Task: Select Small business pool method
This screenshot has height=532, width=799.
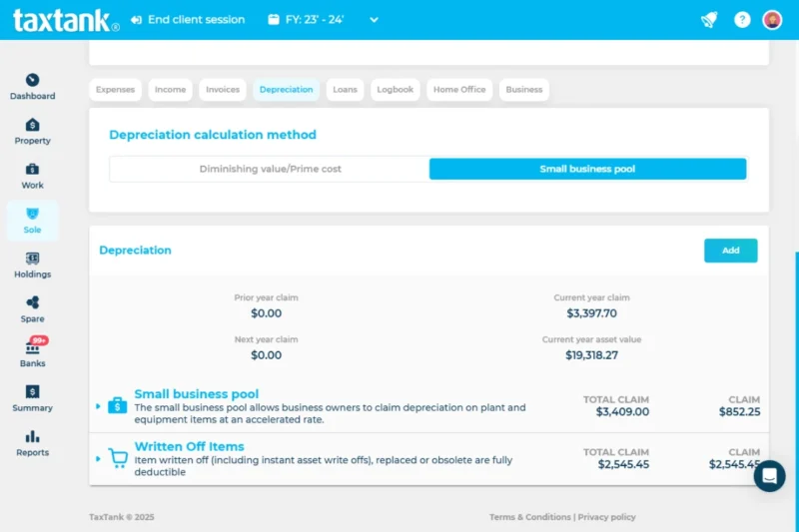Action: tap(587, 169)
